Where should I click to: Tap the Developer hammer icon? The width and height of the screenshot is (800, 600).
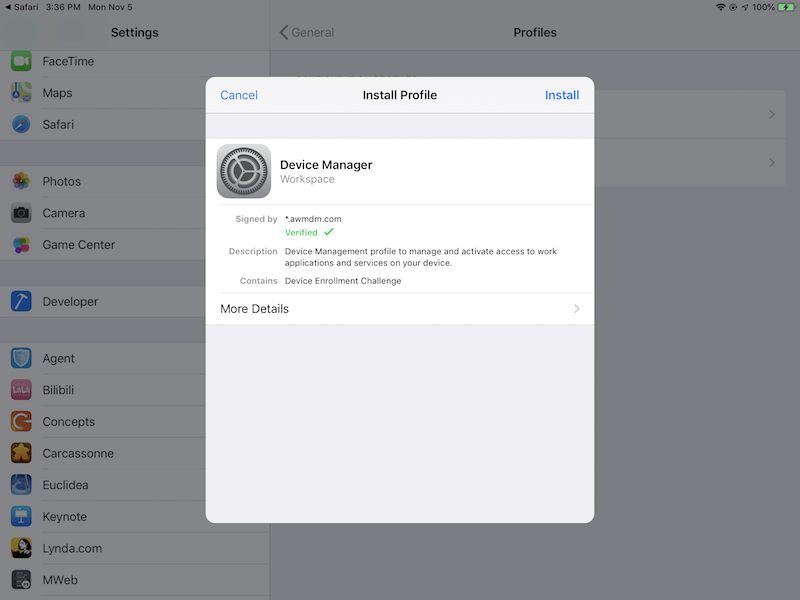point(21,301)
